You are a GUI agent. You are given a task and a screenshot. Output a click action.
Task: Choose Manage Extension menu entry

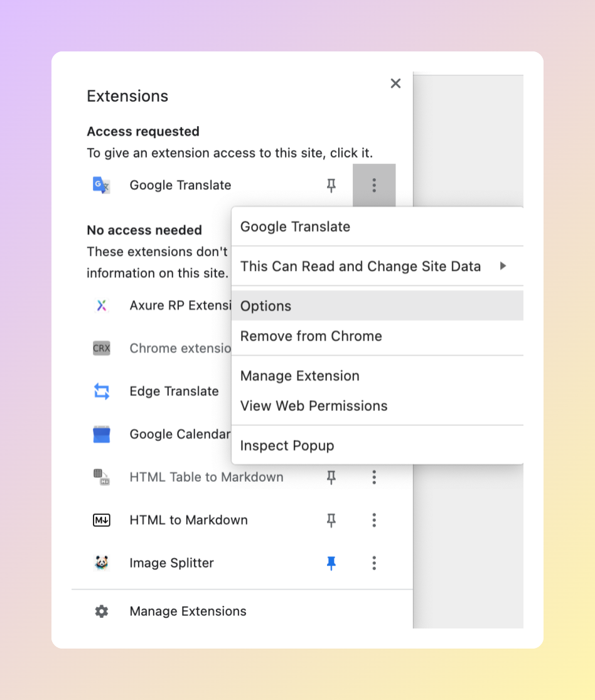[x=377, y=376]
